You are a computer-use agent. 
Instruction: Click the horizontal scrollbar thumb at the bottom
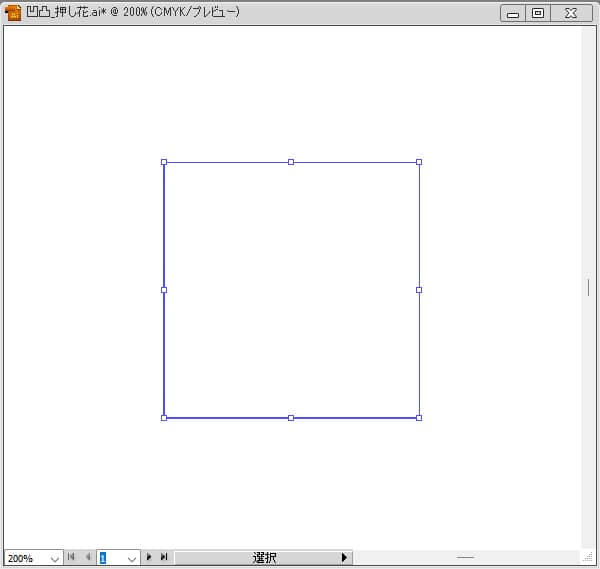(x=465, y=557)
